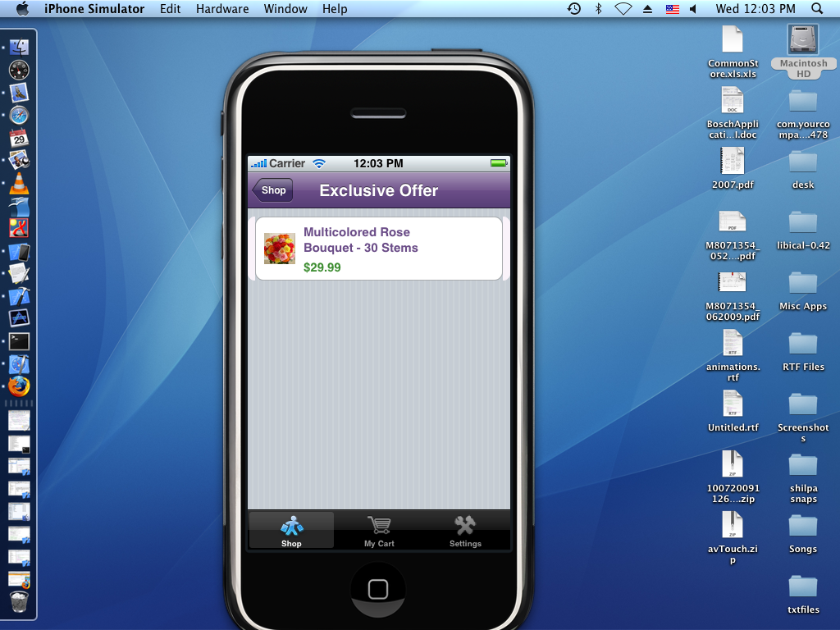Open Dashboard gauge icon in Dock
This screenshot has height=630, width=840.
coord(20,70)
